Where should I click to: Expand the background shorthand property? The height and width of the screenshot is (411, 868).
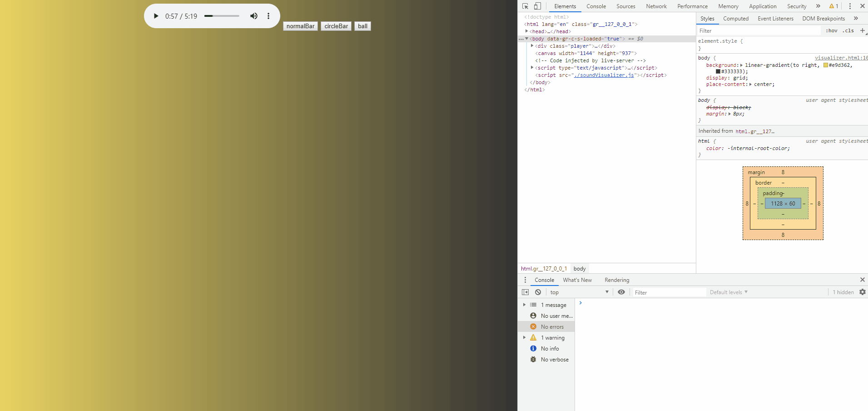(741, 65)
